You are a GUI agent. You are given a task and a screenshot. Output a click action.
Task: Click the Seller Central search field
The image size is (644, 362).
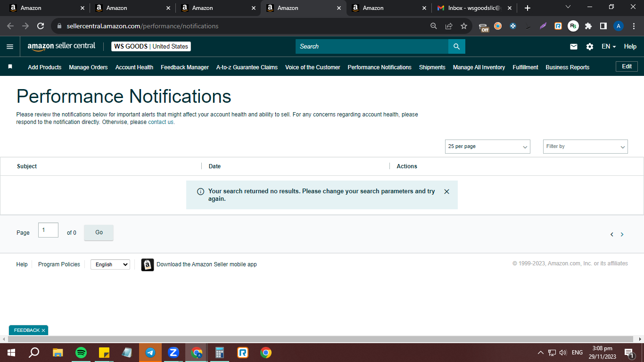(x=372, y=46)
